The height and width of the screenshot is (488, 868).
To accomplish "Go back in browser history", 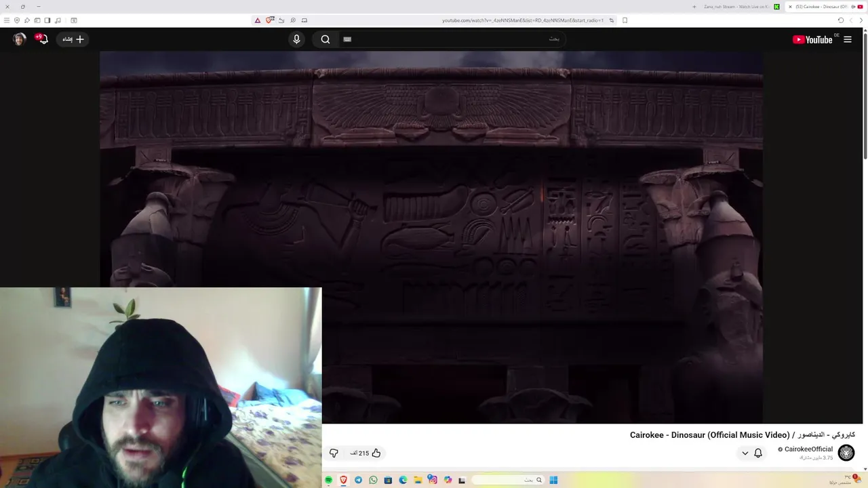I will tap(861, 20).
